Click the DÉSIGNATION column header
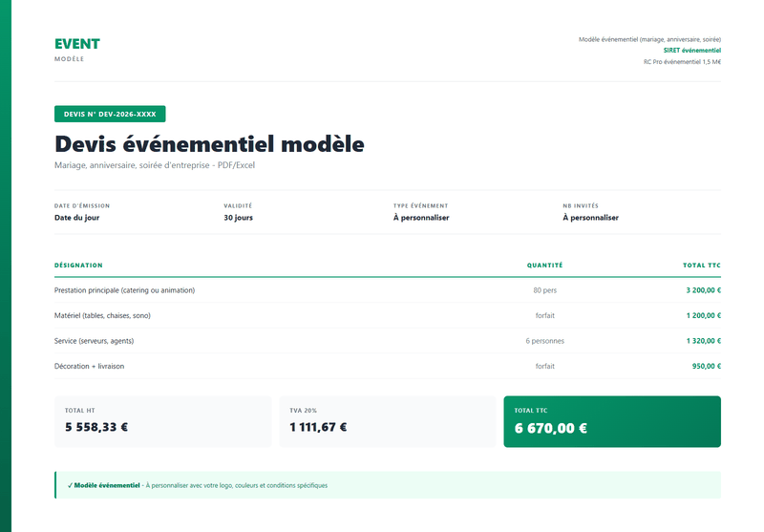The width and height of the screenshot is (764, 532). pos(78,265)
